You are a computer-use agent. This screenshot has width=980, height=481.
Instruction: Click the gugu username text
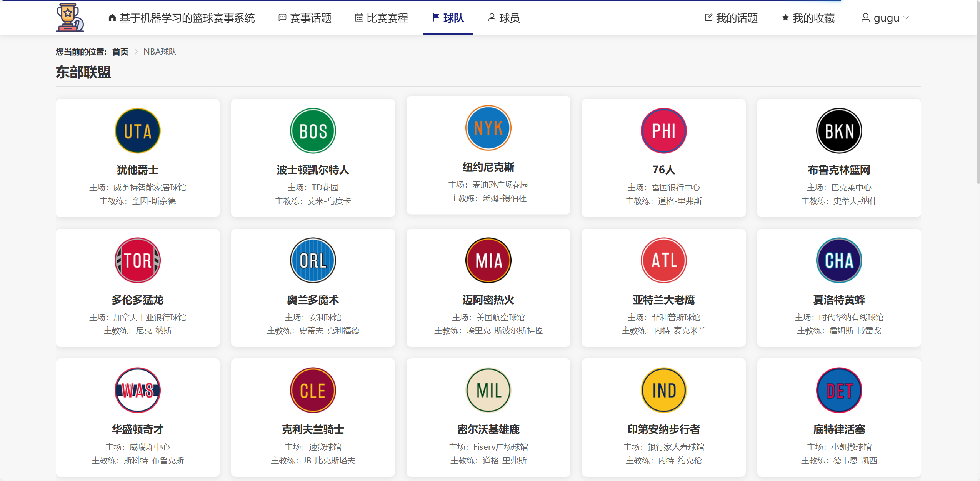click(887, 18)
